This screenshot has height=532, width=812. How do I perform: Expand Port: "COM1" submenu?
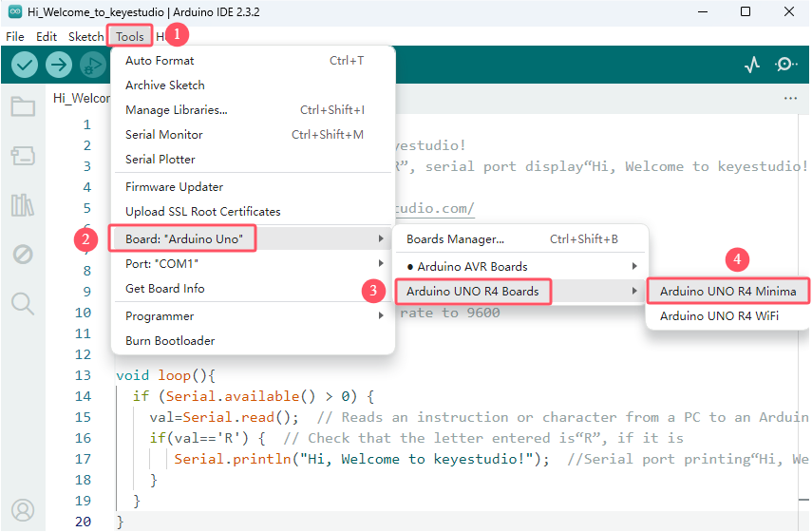coord(253,264)
